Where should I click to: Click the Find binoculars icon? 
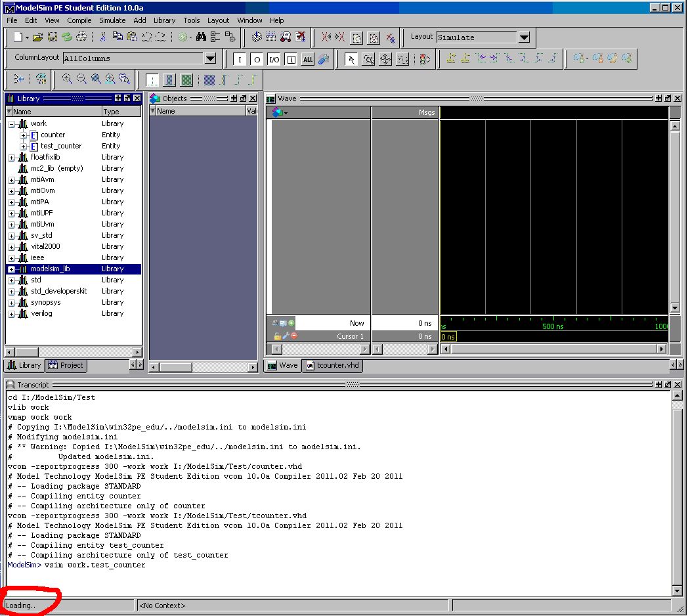click(x=201, y=37)
